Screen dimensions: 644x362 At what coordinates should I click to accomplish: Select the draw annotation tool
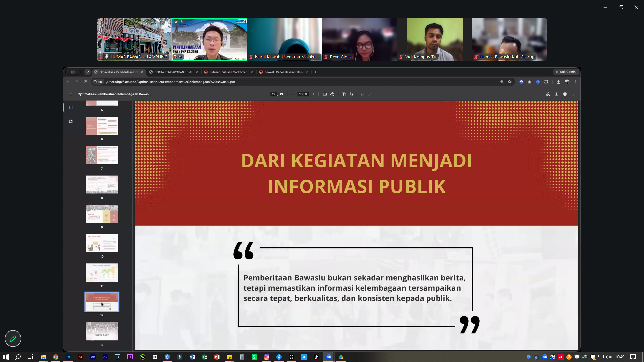[352, 94]
